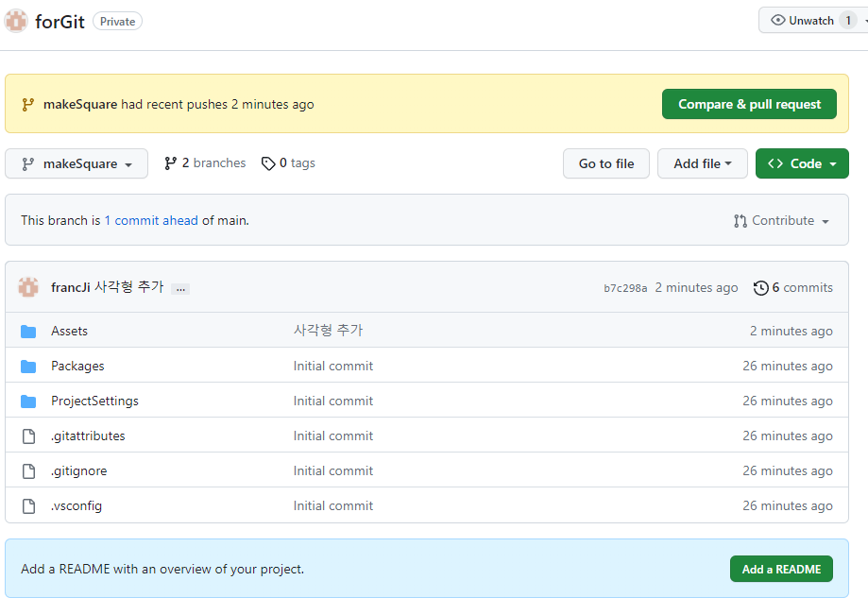Screen dimensions: 868x615
Task: Open the ProjectSettings folder
Action: tap(94, 401)
